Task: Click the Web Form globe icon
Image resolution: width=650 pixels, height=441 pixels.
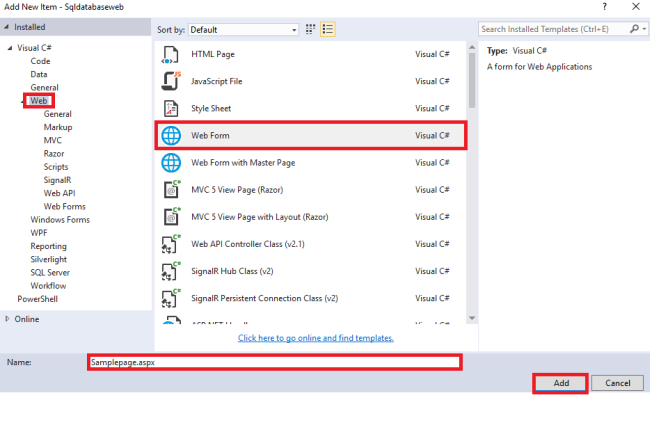Action: [x=171, y=136]
